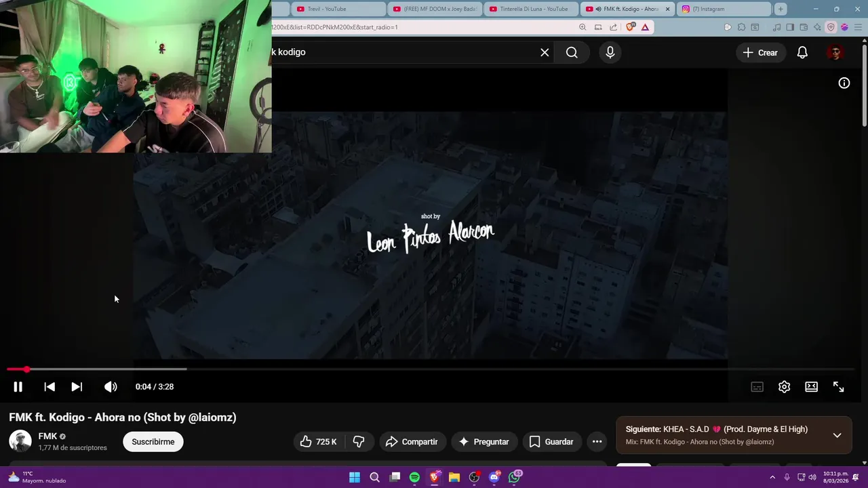This screenshot has height=488, width=868.
Task: Click the Preguntar button
Action: pyautogui.click(x=484, y=442)
